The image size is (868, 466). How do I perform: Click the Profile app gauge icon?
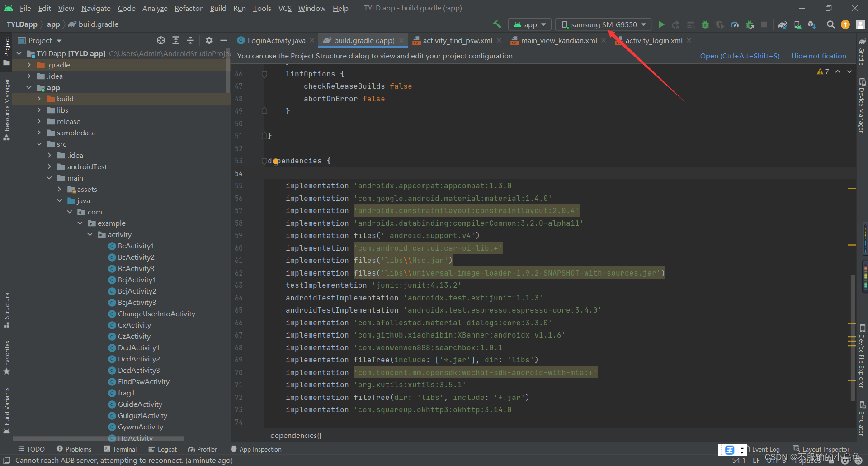(x=735, y=24)
